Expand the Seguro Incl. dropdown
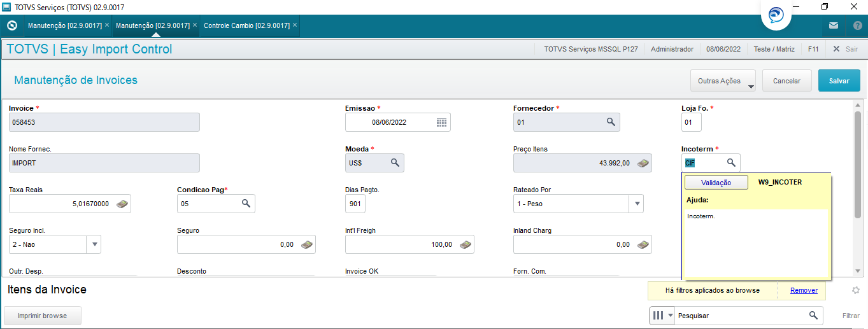The width and height of the screenshot is (868, 329). click(x=94, y=244)
